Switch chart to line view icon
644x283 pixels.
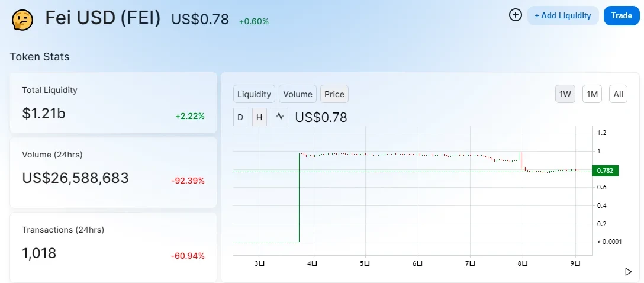click(x=280, y=117)
